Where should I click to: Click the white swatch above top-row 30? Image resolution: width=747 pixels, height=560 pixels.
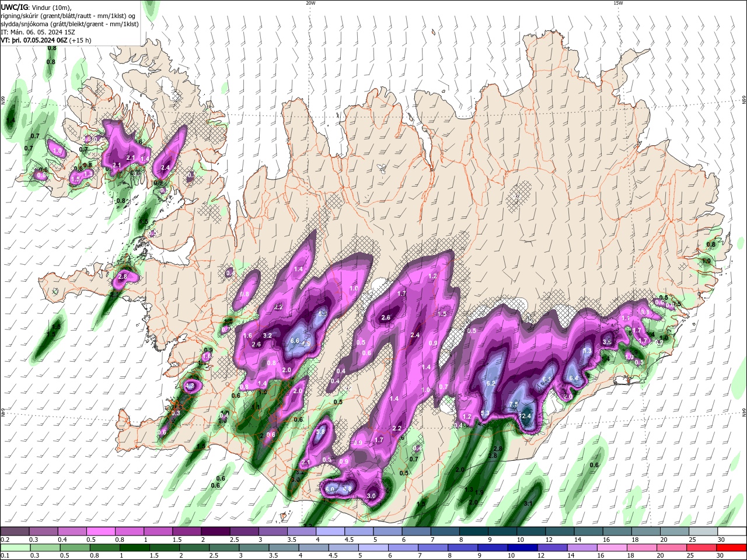(x=732, y=531)
